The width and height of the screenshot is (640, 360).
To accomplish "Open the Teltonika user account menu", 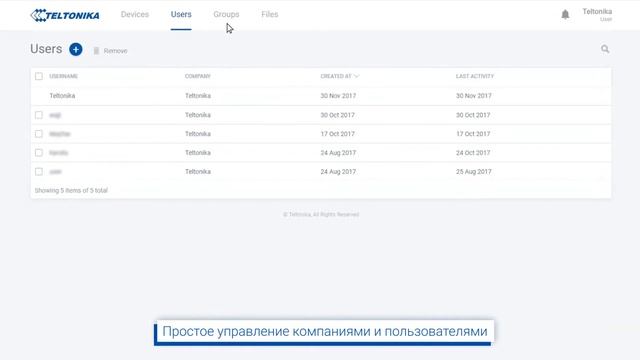I will tap(597, 15).
